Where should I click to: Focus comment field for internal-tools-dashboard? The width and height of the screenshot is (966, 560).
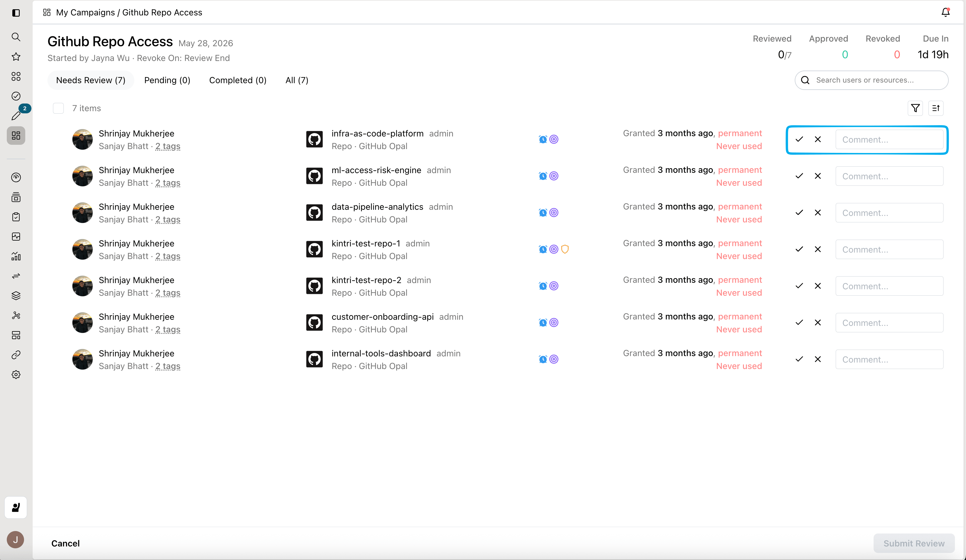point(889,359)
